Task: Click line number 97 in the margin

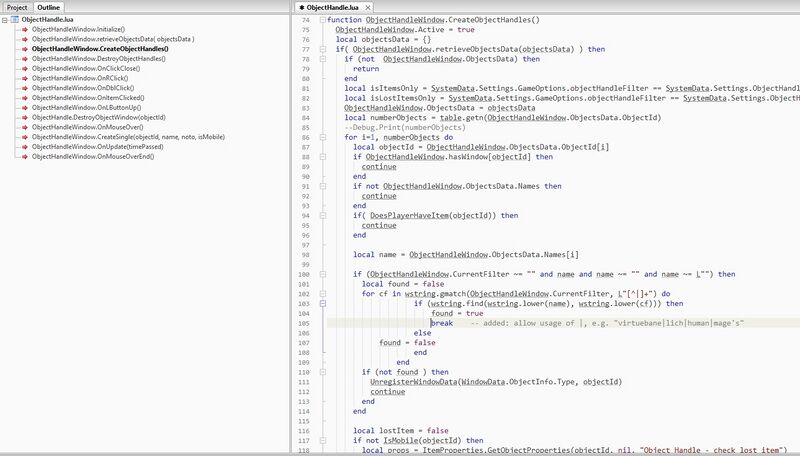Action: tap(305, 245)
